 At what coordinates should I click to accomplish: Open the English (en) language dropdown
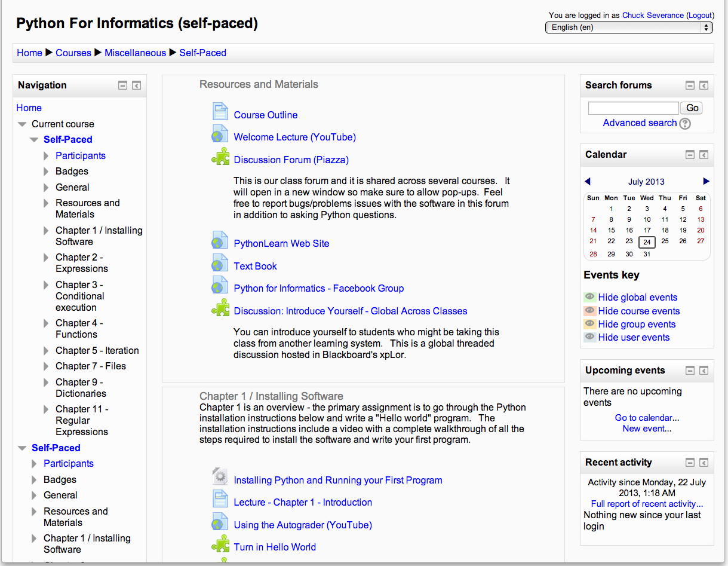point(629,27)
